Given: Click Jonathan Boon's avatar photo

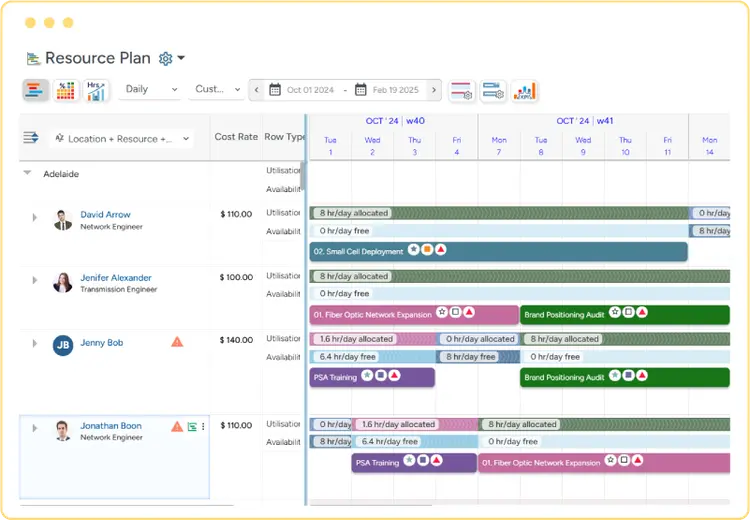Looking at the screenshot, I should [63, 431].
